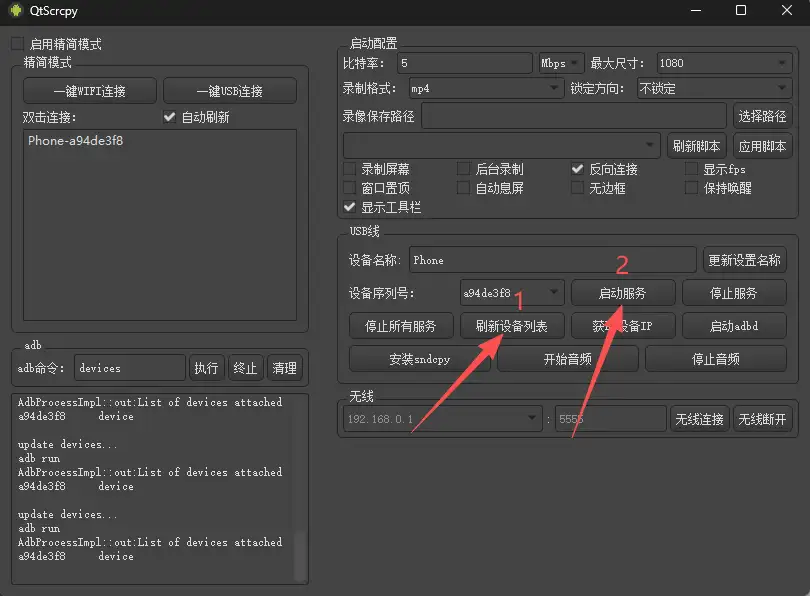Click the 一键USB连接 button
Image resolution: width=810 pixels, height=596 pixels.
[231, 89]
